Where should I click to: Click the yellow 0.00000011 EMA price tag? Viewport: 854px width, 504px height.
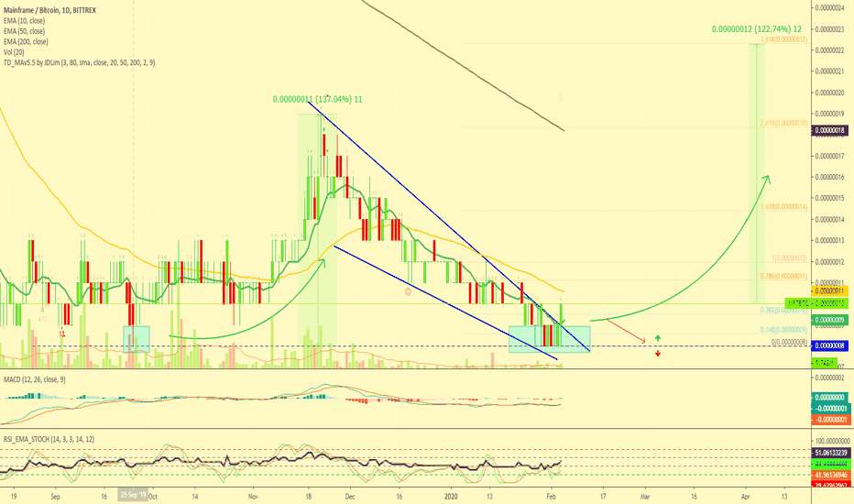point(829,291)
